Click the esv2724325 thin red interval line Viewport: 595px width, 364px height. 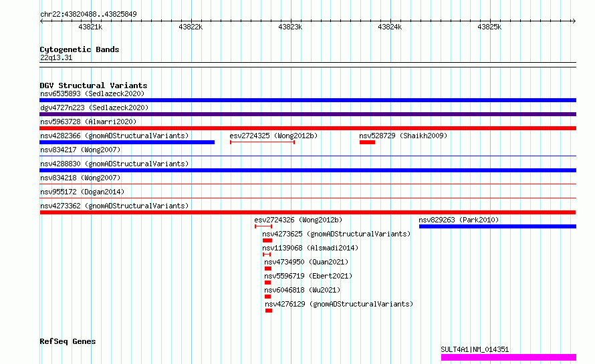(x=262, y=142)
